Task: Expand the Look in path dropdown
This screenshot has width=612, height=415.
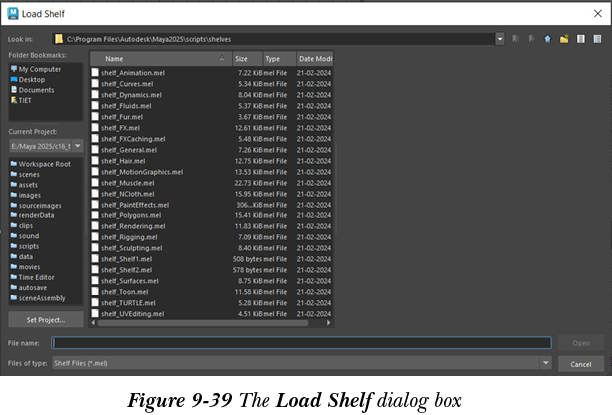Action: click(499, 39)
